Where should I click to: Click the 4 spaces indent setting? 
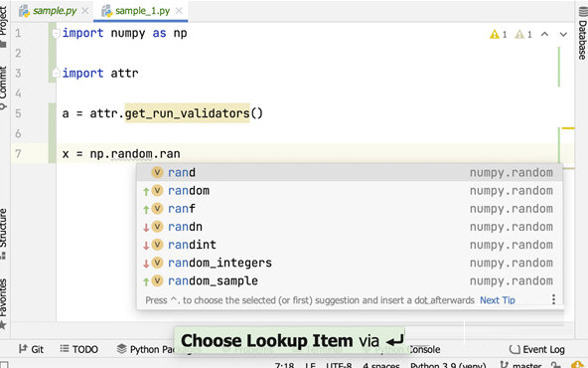381,365
